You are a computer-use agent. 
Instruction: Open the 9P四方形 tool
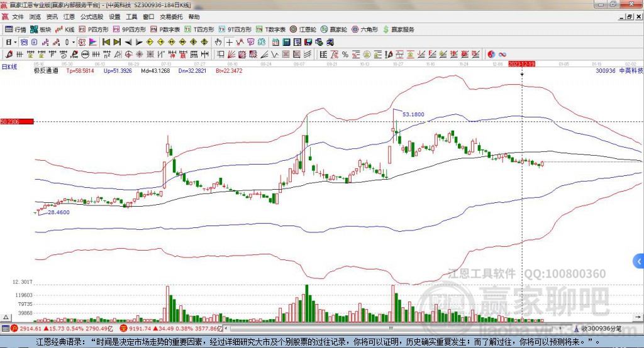[x=130, y=30]
